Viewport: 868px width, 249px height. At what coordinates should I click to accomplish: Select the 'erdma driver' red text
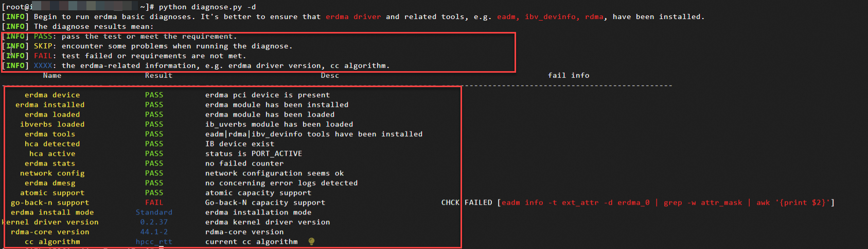tap(353, 16)
